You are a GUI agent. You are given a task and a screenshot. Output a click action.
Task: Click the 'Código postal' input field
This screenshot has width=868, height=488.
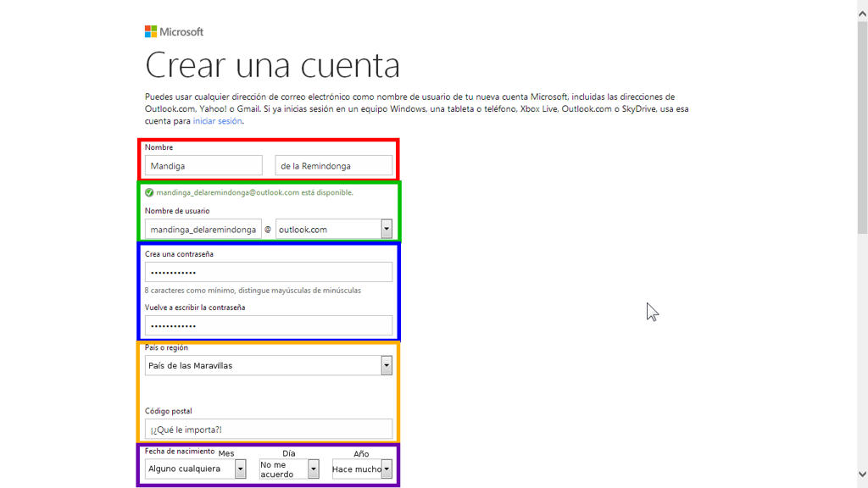pyautogui.click(x=269, y=430)
